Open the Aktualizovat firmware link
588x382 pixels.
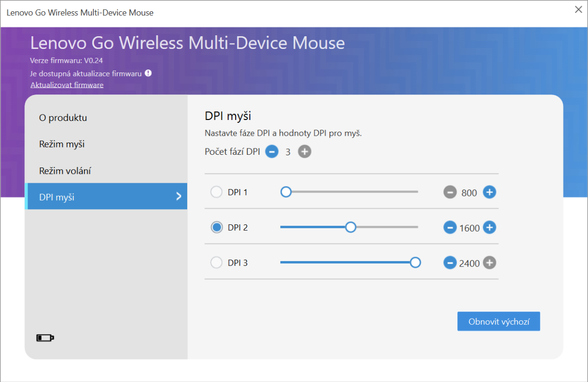[x=67, y=85]
